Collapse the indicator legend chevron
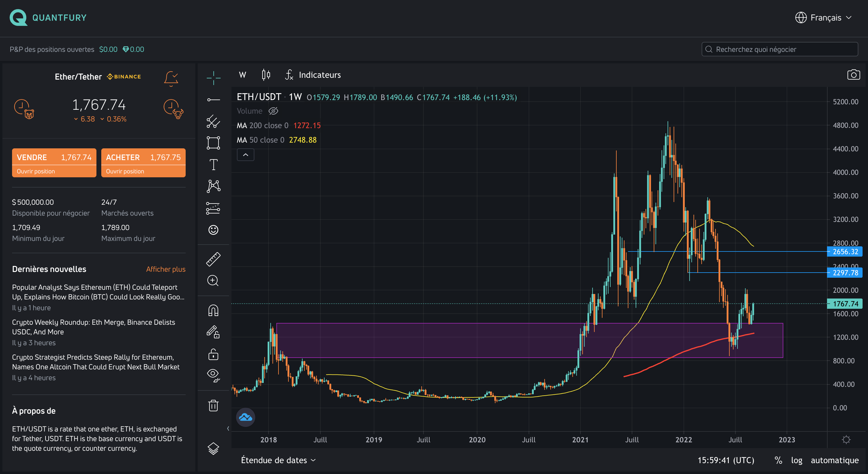The height and width of the screenshot is (474, 868). pyautogui.click(x=245, y=155)
